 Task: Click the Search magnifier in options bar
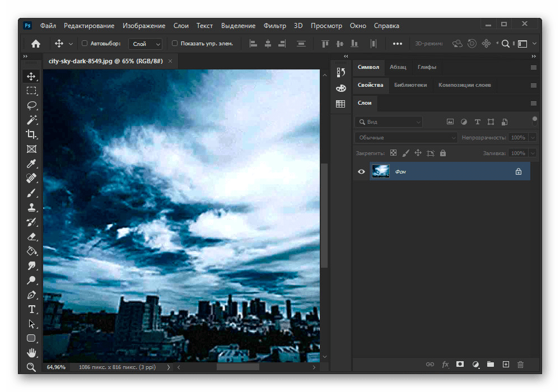pyautogui.click(x=505, y=44)
